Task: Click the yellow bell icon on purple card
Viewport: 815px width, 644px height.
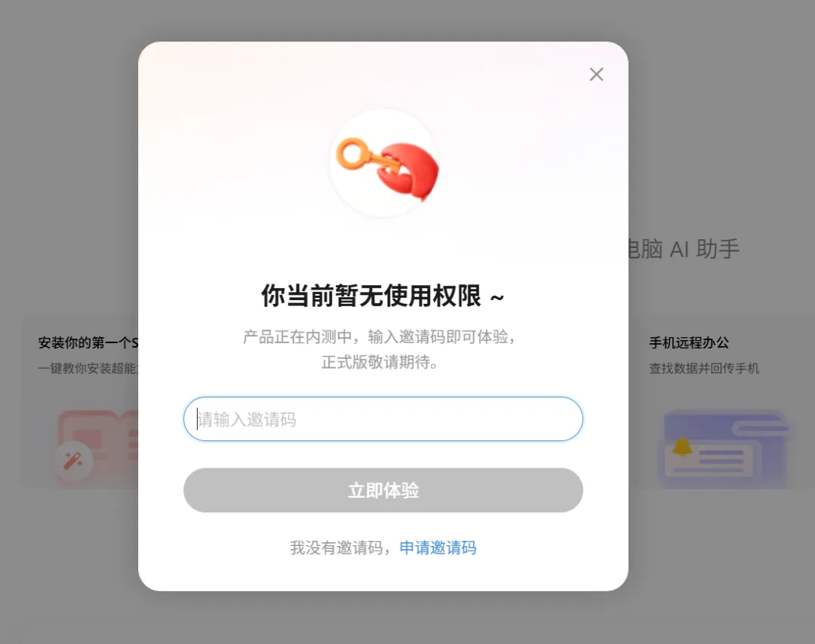Action: 682,446
